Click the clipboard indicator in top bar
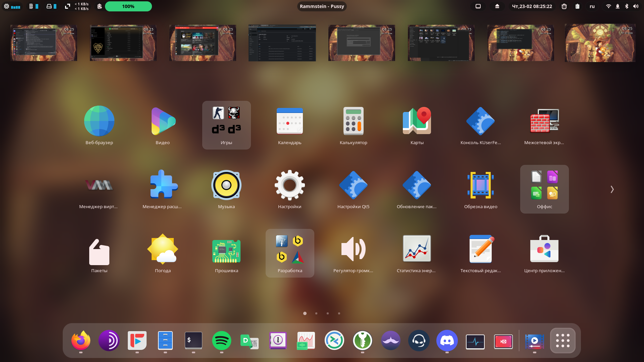 pyautogui.click(x=577, y=6)
